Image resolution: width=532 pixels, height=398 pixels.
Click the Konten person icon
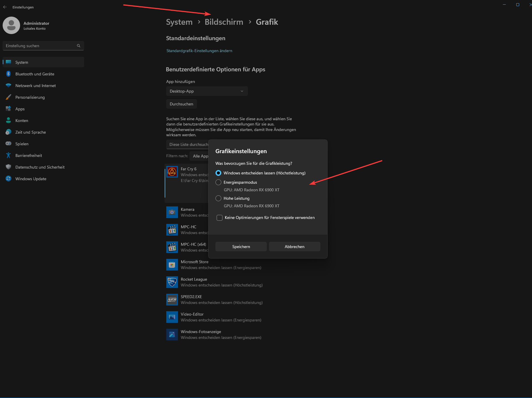tap(8, 121)
